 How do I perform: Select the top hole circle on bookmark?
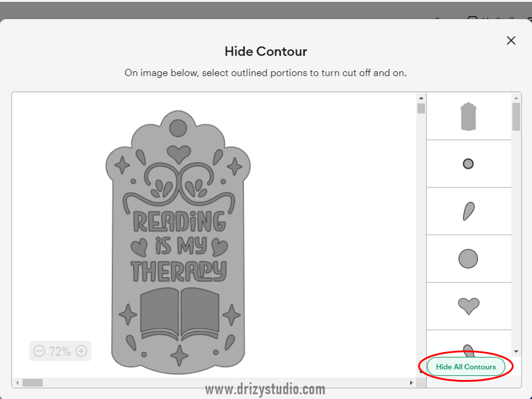pyautogui.click(x=178, y=128)
